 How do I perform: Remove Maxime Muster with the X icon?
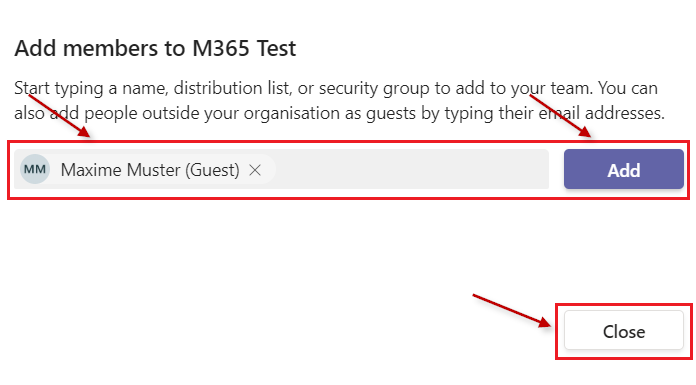(255, 170)
